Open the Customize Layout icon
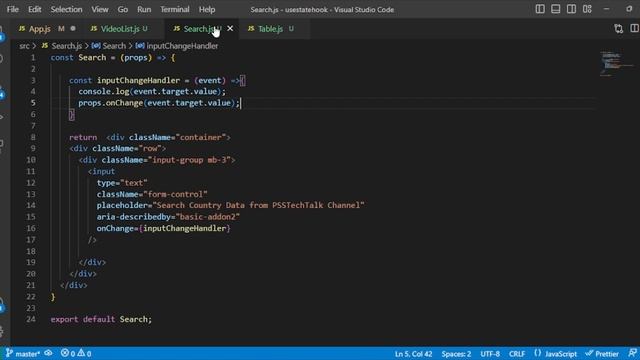 tap(587, 9)
